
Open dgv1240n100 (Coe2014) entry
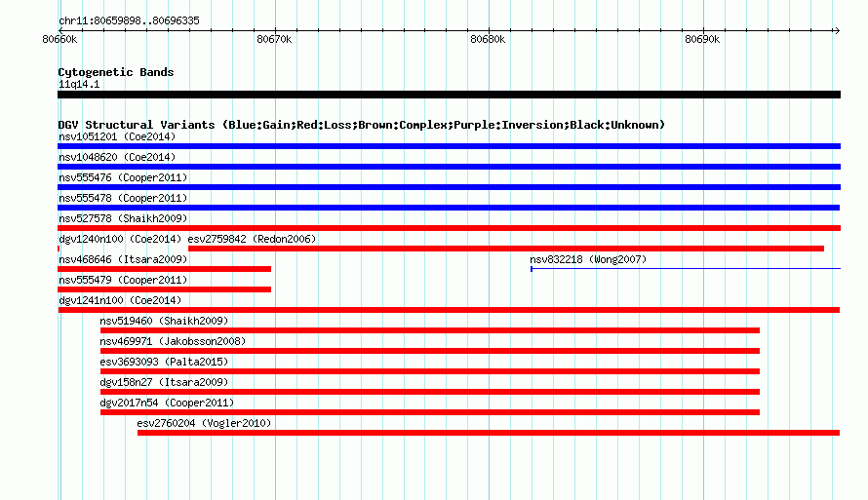click(x=120, y=239)
